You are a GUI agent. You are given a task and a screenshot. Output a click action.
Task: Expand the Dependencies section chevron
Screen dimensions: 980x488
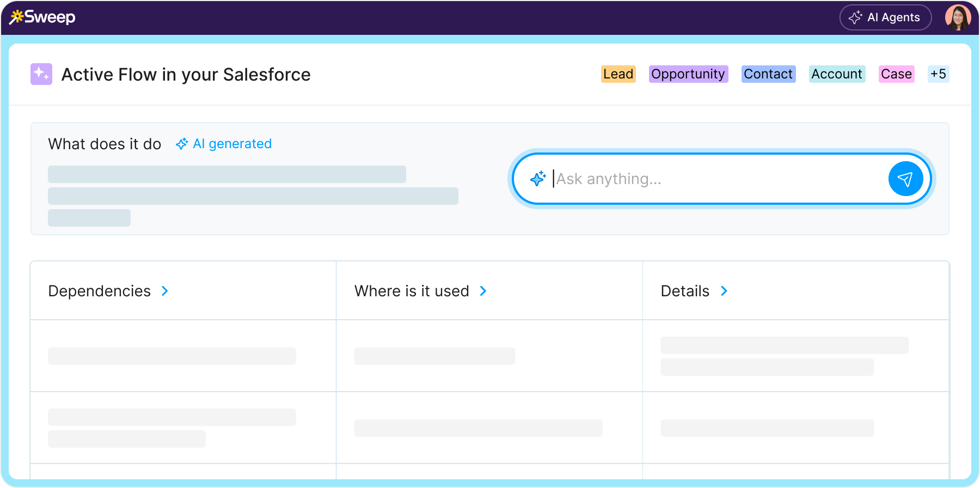pyautogui.click(x=165, y=291)
